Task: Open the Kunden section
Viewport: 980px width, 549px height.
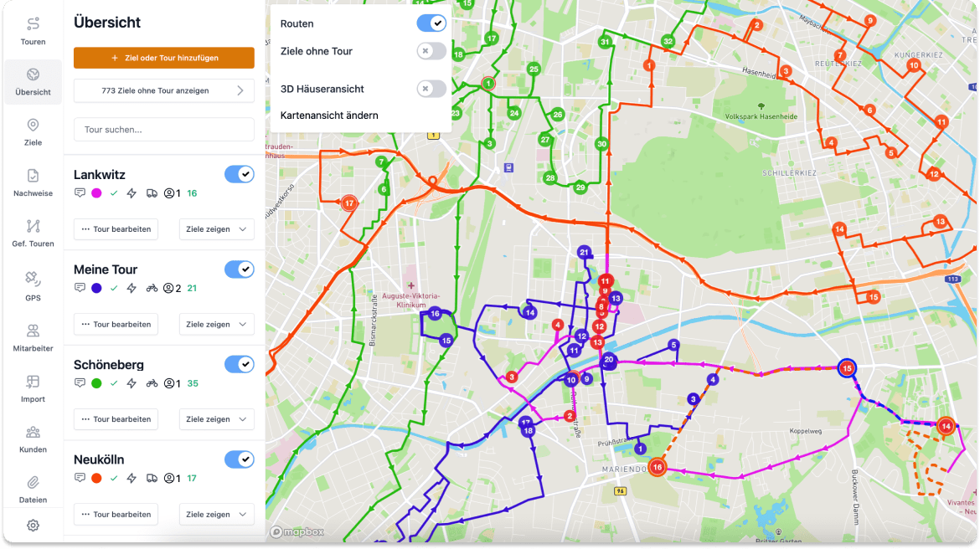Action: [x=34, y=439]
